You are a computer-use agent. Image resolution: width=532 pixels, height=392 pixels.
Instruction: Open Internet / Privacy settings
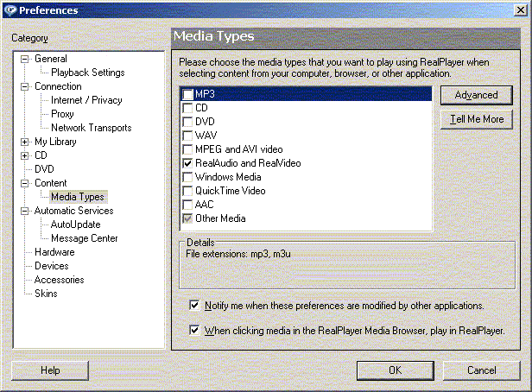tap(86, 100)
